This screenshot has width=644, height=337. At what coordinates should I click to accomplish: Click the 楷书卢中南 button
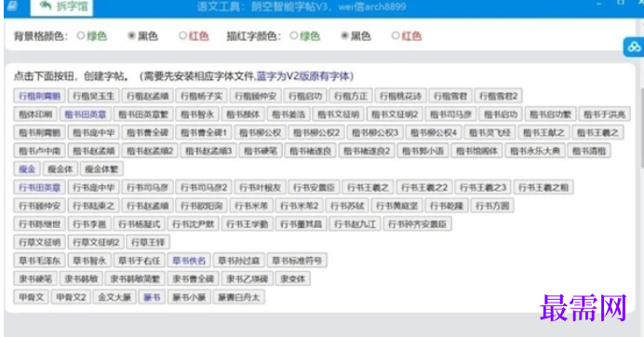(x=39, y=151)
